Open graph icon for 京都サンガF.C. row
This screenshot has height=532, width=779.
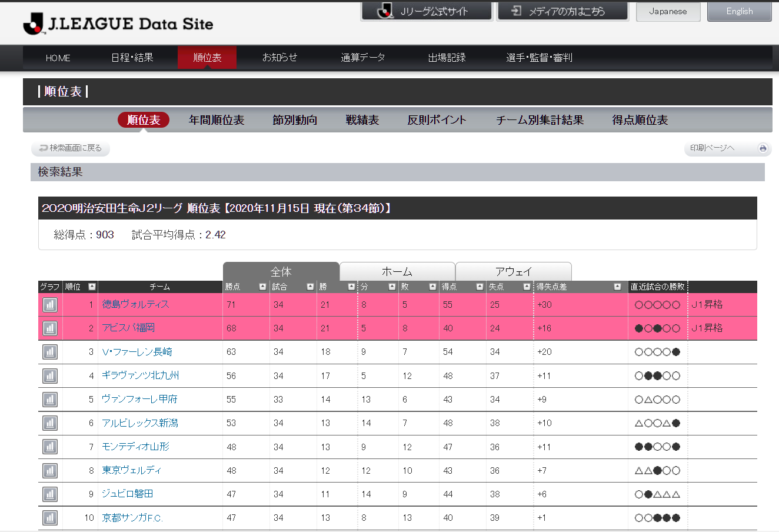(50, 518)
